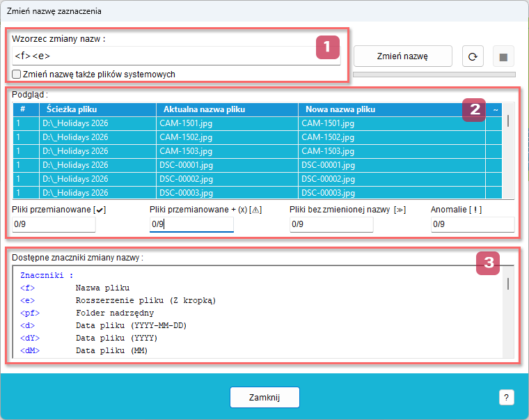
Task: Click the Anomalie count field
Action: (x=473, y=224)
